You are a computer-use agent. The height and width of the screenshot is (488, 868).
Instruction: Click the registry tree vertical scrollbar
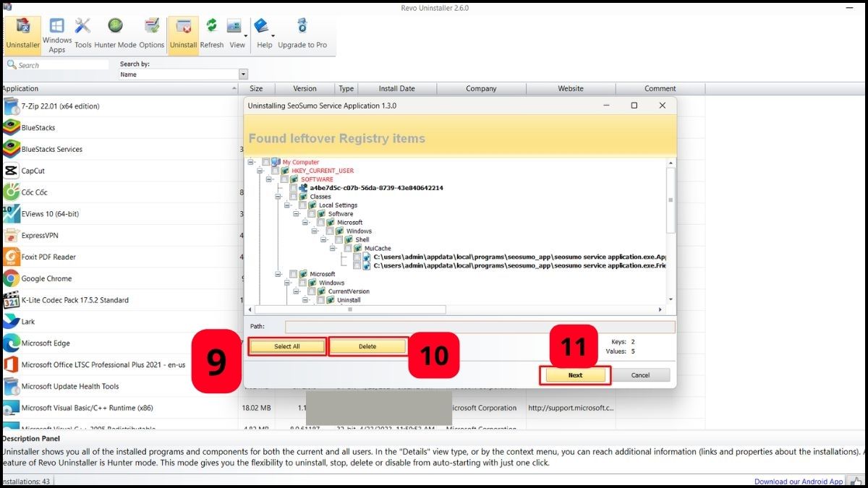pos(671,200)
